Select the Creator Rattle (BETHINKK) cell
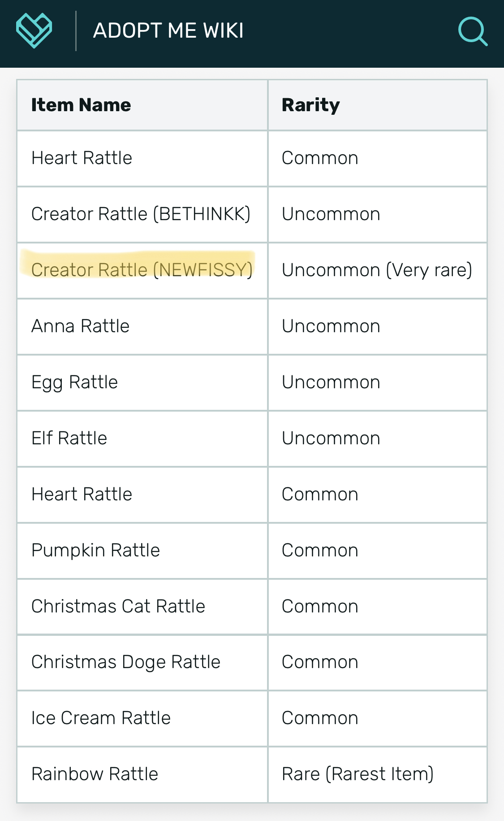 click(141, 214)
